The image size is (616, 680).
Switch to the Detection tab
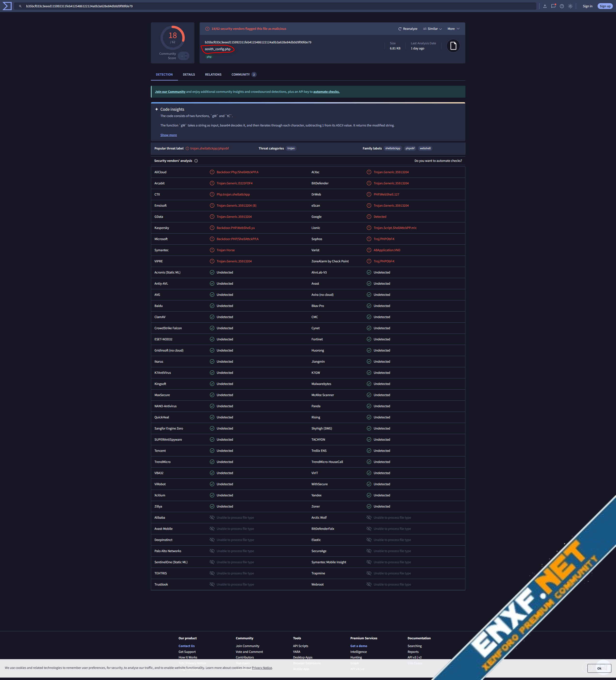tap(164, 75)
